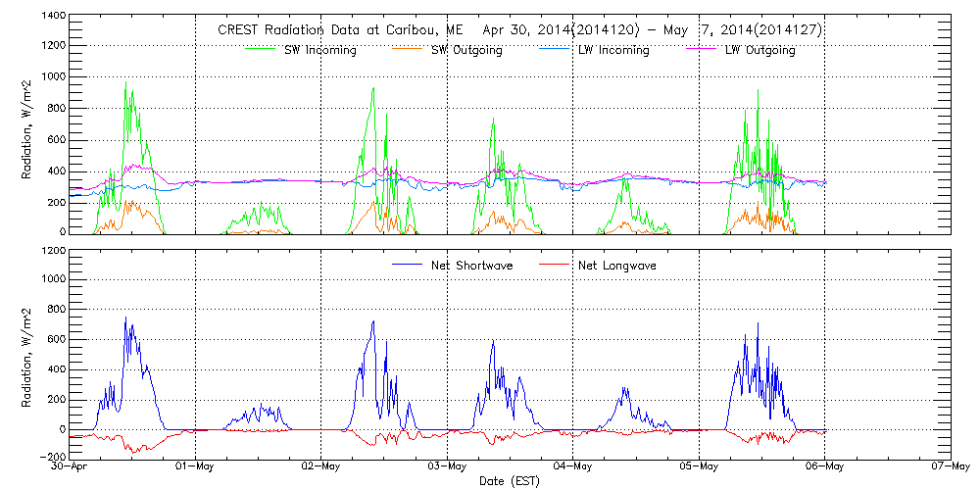Select the SW Outgoing legend entry

point(466,51)
